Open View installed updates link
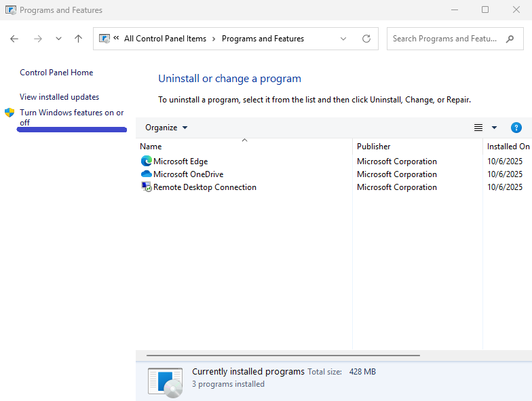Screen dimensions: 532x401 (x=59, y=97)
